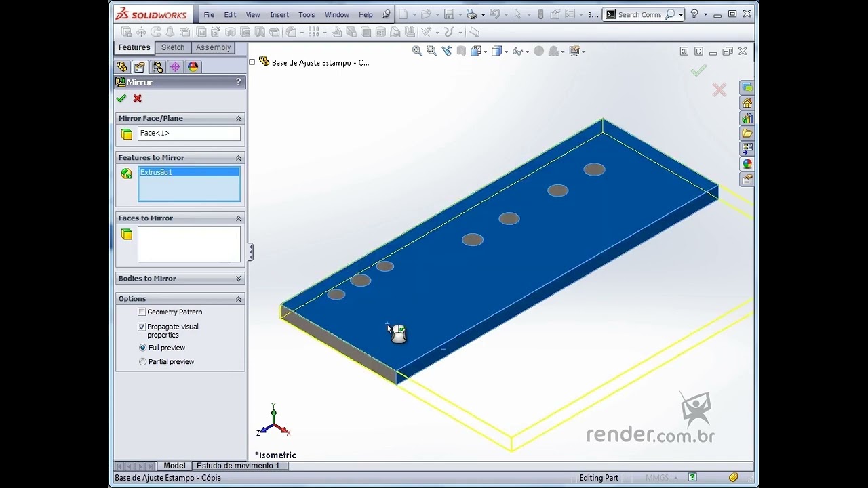Viewport: 868px width, 488px height.
Task: Accept Mirror with the green checkmark
Action: pos(121,98)
